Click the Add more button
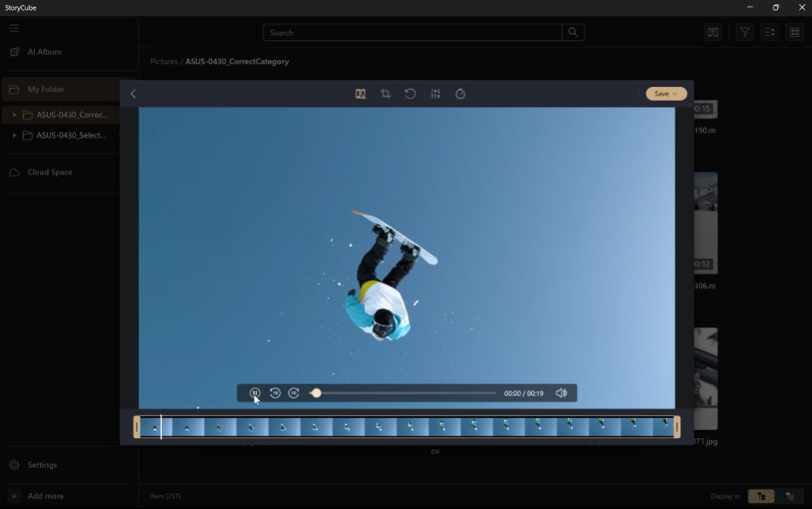Image resolution: width=812 pixels, height=509 pixels. 45,496
